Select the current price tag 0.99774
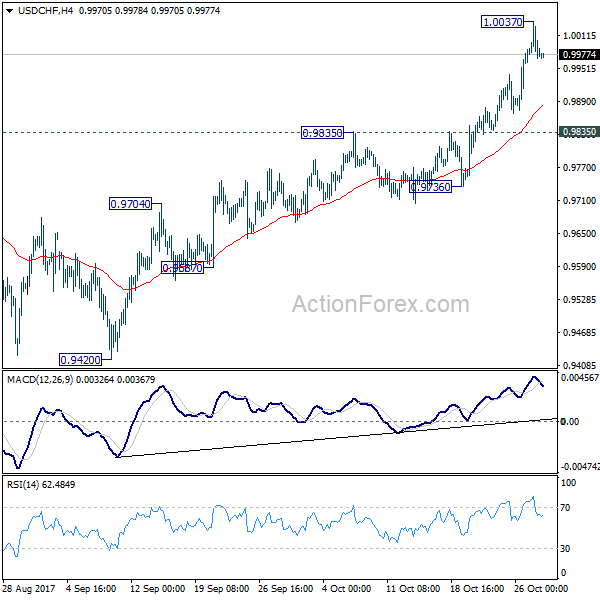 click(579, 55)
